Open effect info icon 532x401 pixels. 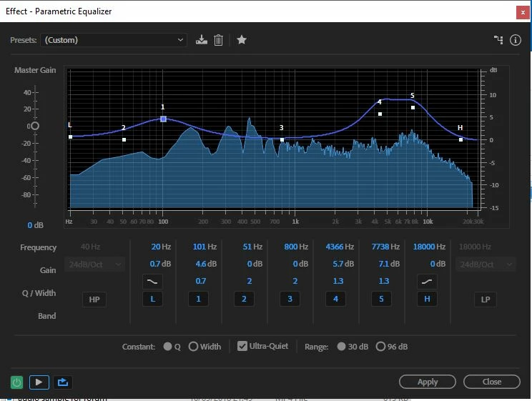click(x=516, y=40)
